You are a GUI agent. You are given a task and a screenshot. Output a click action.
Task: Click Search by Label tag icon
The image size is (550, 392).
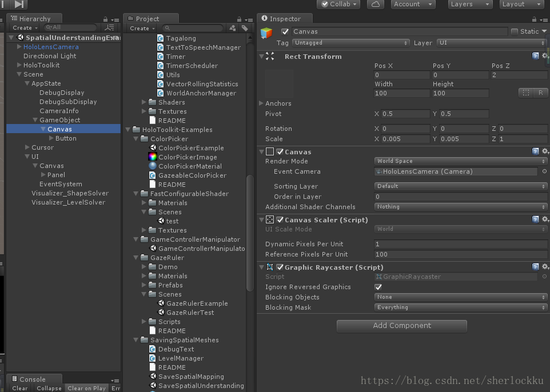click(x=245, y=28)
